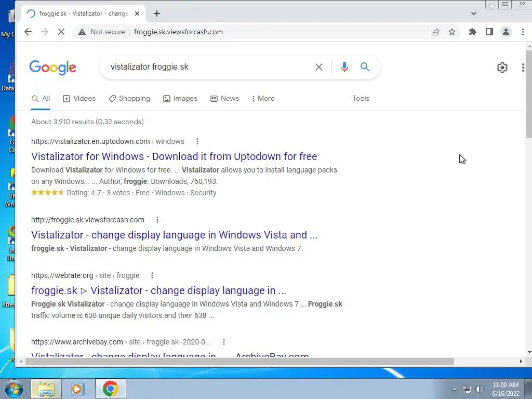This screenshot has width=532, height=399.
Task: Start voice search with microphone icon
Action: click(x=344, y=67)
